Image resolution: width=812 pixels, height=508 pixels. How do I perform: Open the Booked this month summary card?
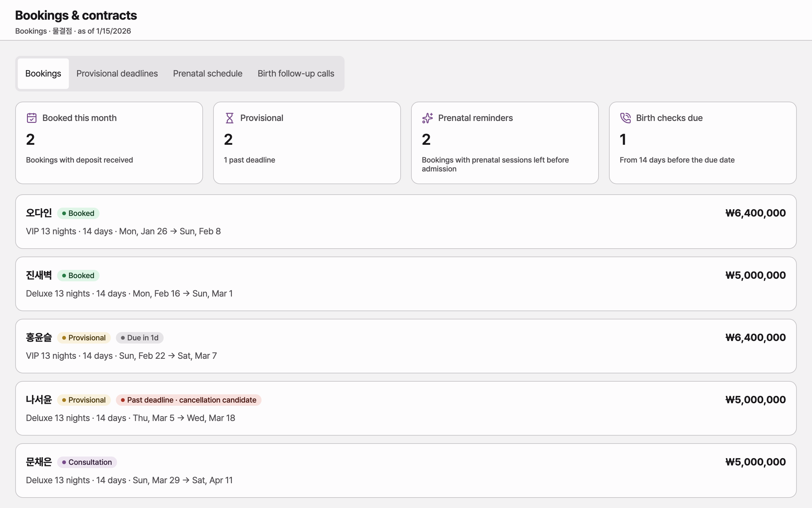pos(109,143)
